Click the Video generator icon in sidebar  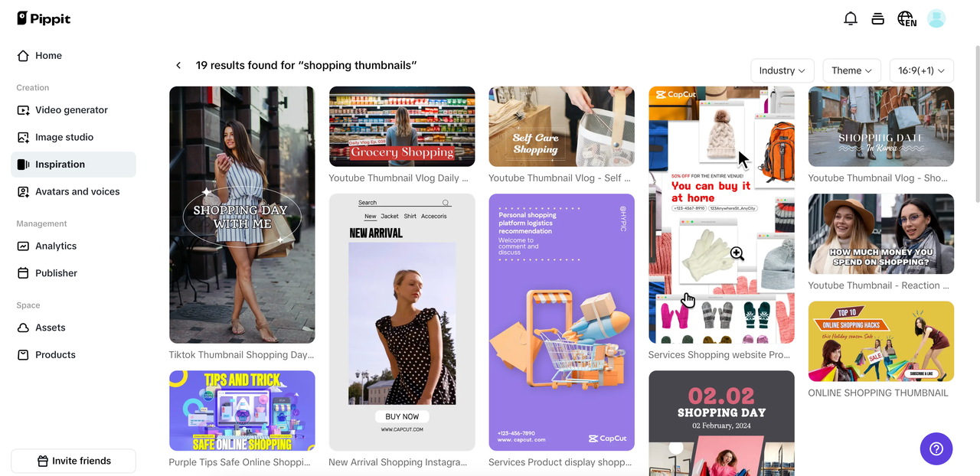pos(23,110)
